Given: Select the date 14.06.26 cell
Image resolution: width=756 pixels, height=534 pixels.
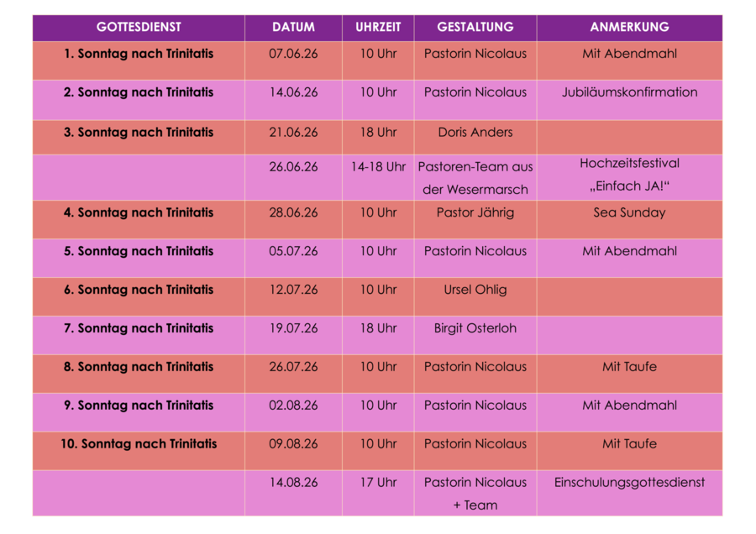Looking at the screenshot, I should [x=293, y=100].
